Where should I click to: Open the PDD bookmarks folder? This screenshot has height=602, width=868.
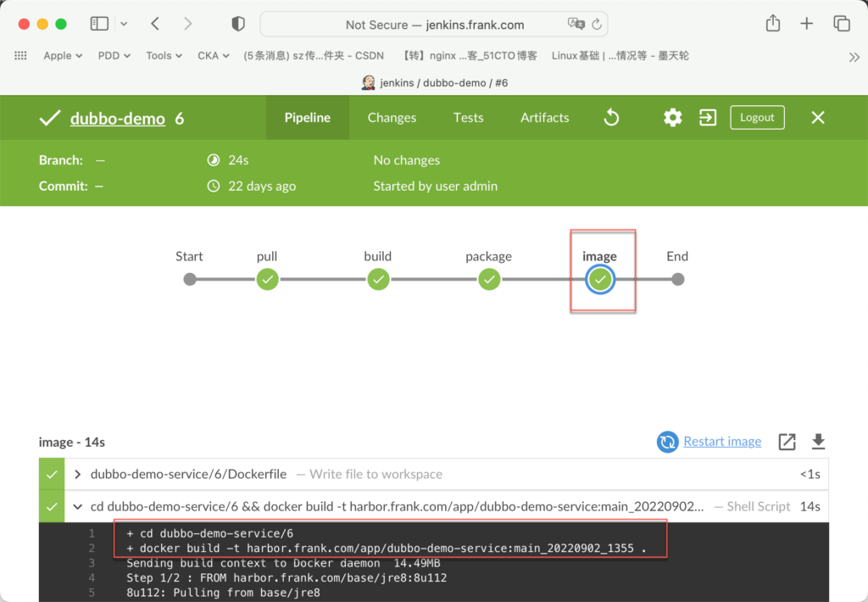[114, 55]
